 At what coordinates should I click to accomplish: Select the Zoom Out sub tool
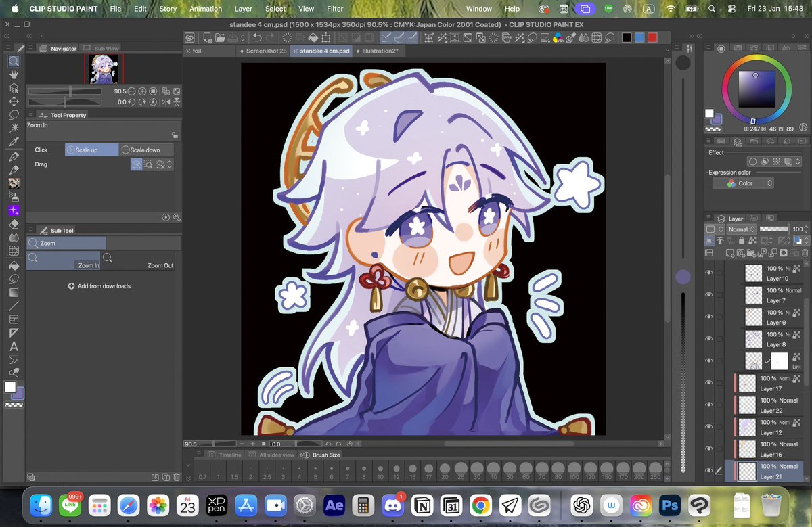(138, 260)
